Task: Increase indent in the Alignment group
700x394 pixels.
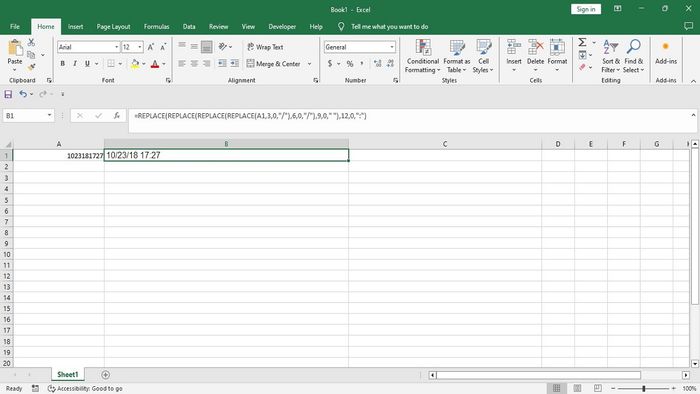Action: click(x=235, y=64)
